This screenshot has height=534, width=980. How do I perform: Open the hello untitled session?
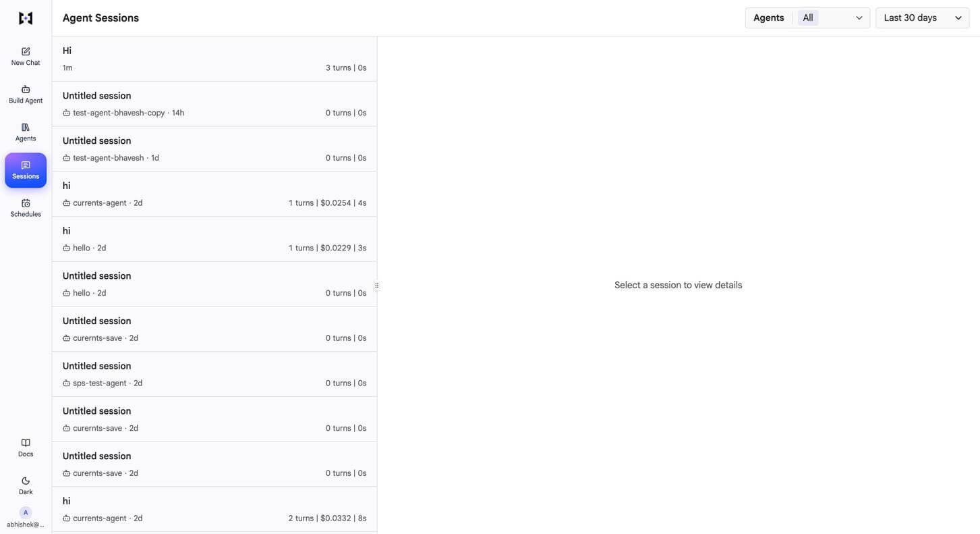214,284
